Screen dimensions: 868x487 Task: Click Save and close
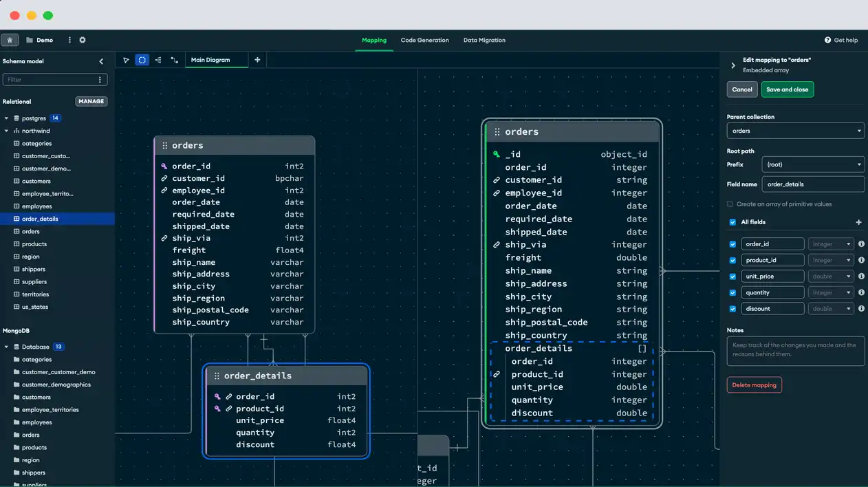click(x=788, y=89)
